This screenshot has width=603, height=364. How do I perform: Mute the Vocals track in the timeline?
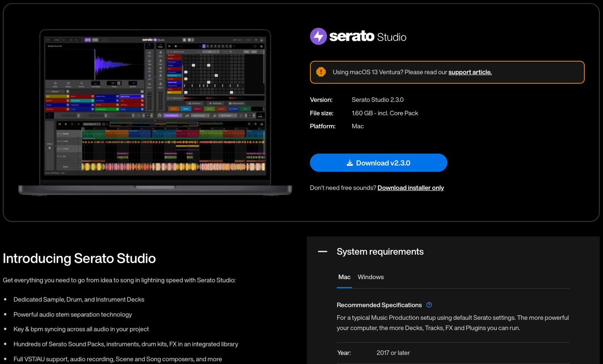58,141
